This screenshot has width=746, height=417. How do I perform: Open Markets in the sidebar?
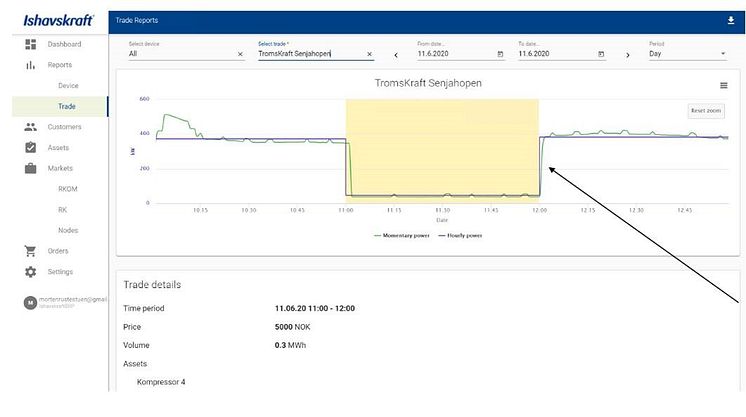[60, 168]
